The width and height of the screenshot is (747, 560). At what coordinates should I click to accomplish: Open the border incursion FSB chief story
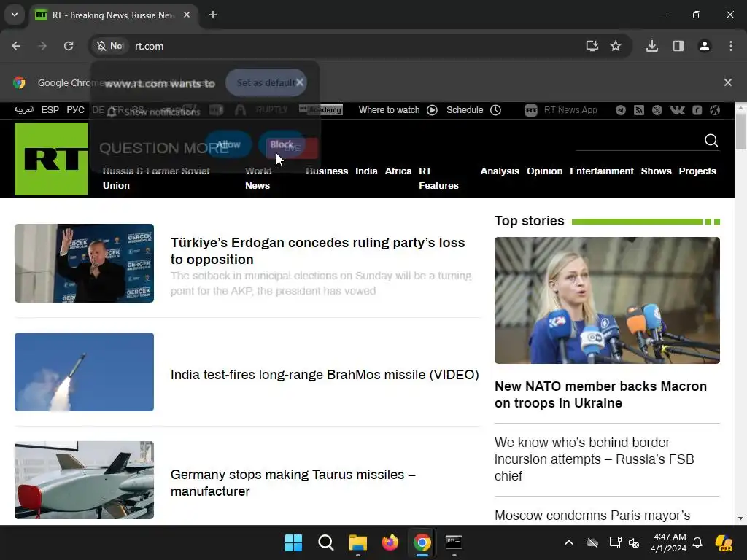pyautogui.click(x=594, y=459)
